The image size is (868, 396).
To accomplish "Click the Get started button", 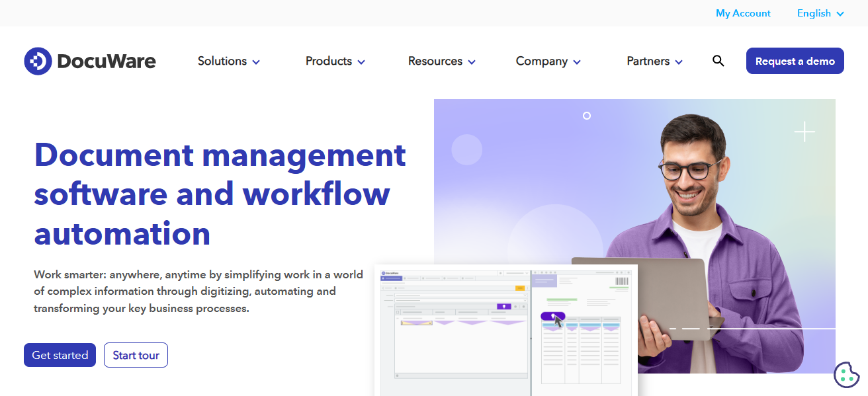I will (x=60, y=355).
